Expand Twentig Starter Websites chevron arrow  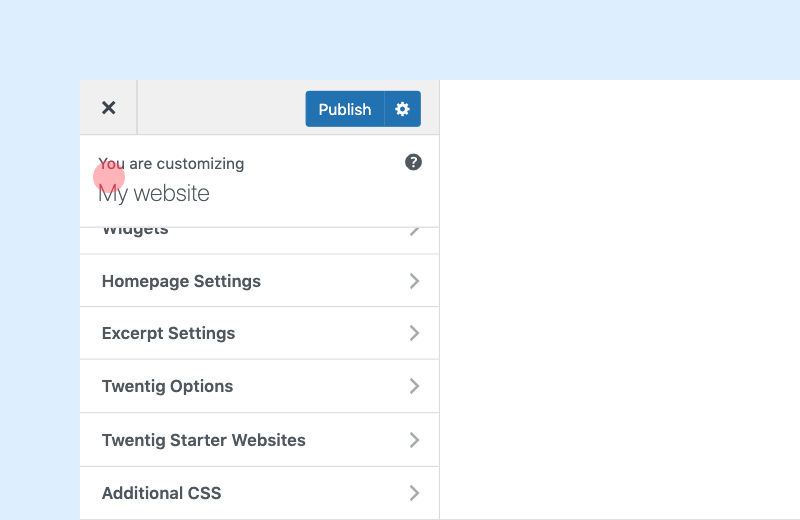pyautogui.click(x=414, y=440)
